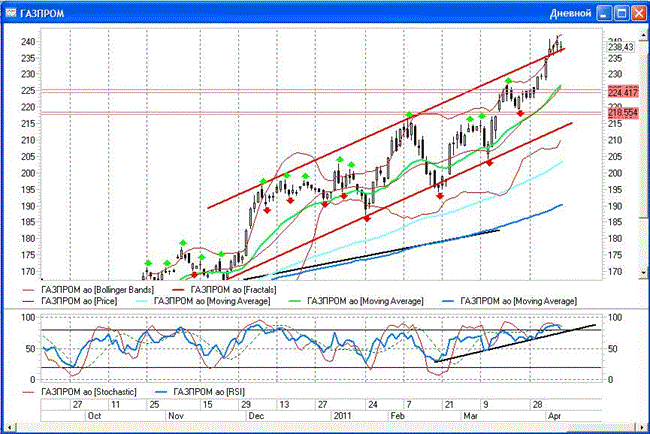Image resolution: width=650 pixels, height=434 pixels.
Task: Select the cyan Moving Average legend entry
Action: pos(203,301)
